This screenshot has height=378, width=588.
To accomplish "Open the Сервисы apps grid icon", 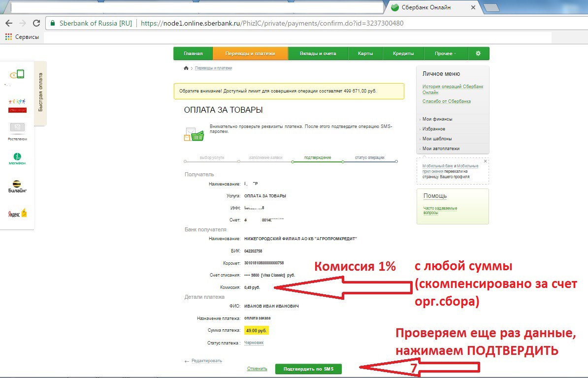I will click(x=9, y=37).
